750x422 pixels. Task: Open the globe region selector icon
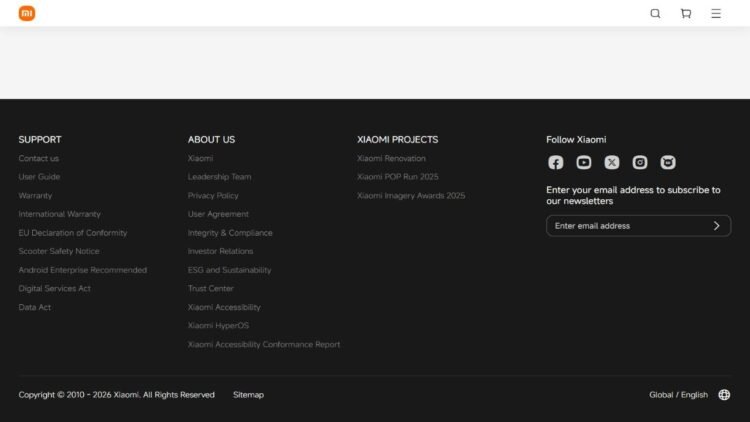724,395
